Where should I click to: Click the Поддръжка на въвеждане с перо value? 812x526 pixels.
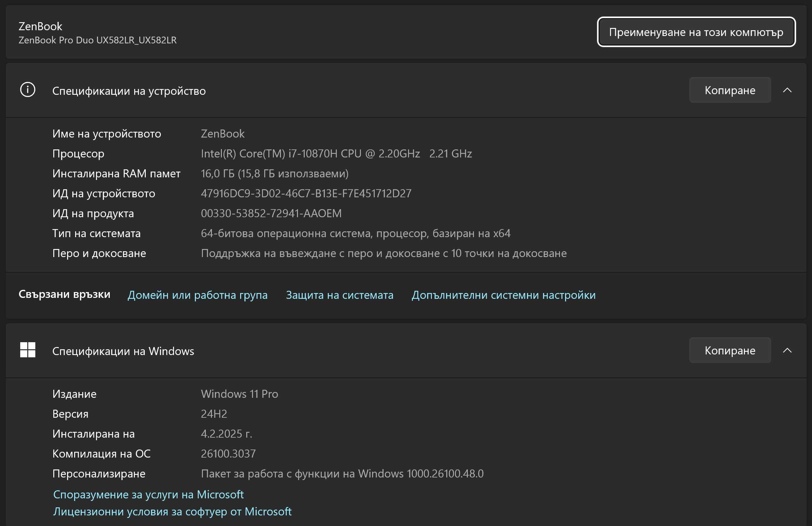(384, 254)
